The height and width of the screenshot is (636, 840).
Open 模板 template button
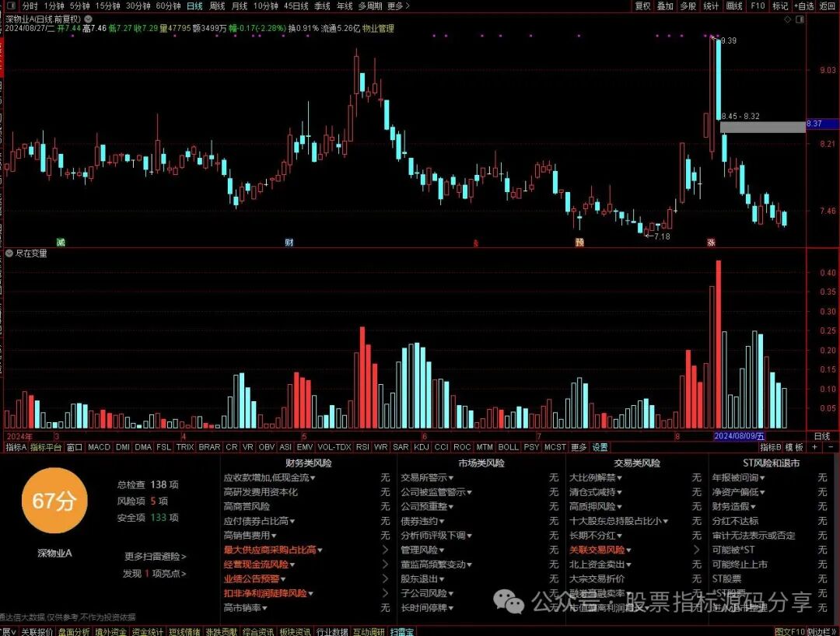click(x=794, y=447)
